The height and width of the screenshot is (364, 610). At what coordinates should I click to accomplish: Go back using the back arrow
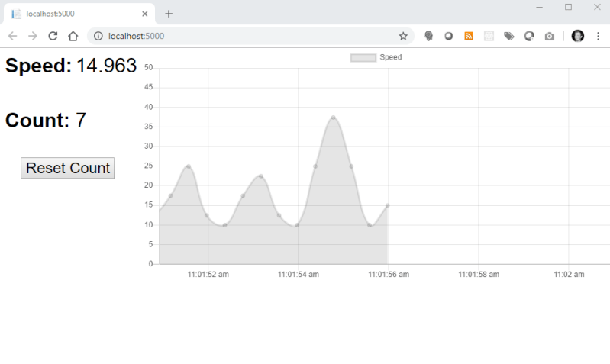coord(12,36)
